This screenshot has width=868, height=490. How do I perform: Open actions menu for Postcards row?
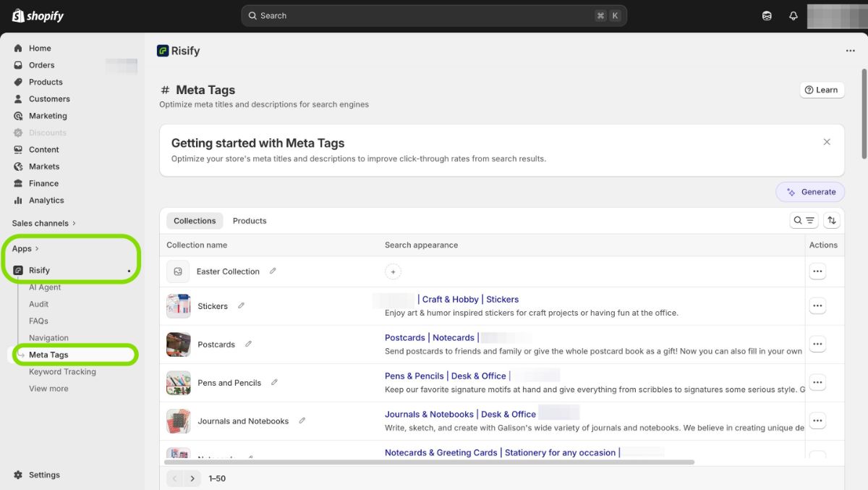click(x=817, y=344)
